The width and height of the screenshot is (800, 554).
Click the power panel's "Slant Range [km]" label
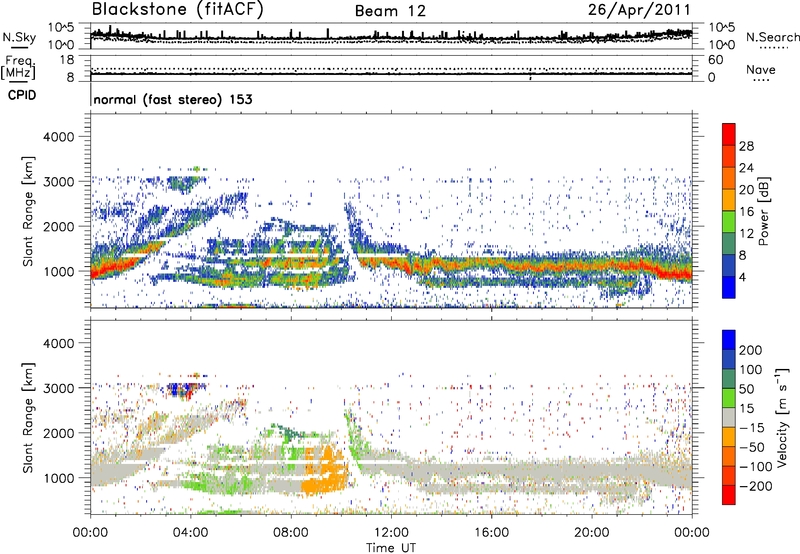coord(28,211)
